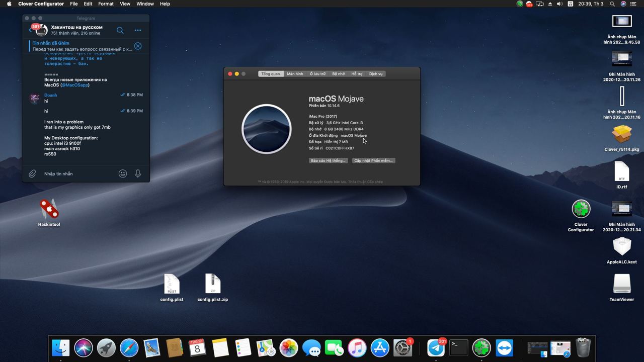Screen dimensions: 644x362
Task: Go back to chat list in Telegram
Action: 31,30
